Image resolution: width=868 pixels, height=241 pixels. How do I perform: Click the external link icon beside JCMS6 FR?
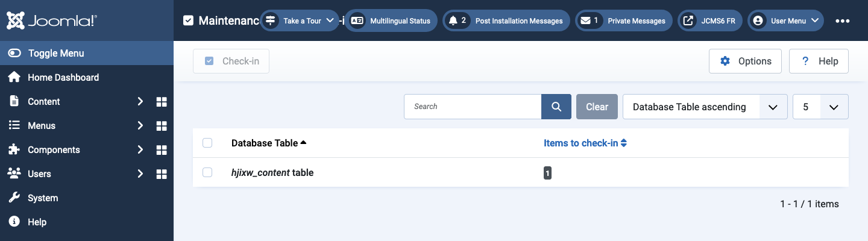point(688,20)
